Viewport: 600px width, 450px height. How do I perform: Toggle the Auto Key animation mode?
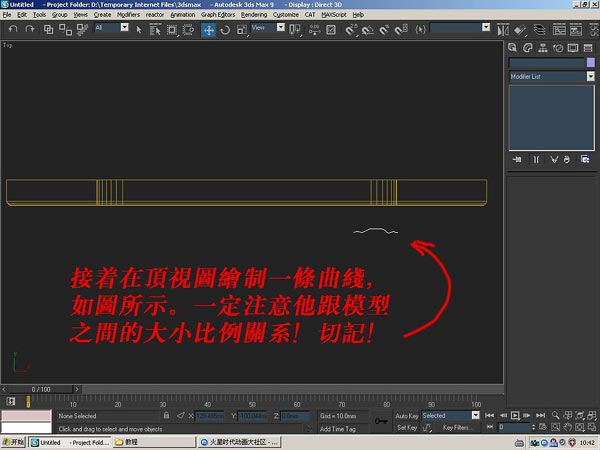406,415
